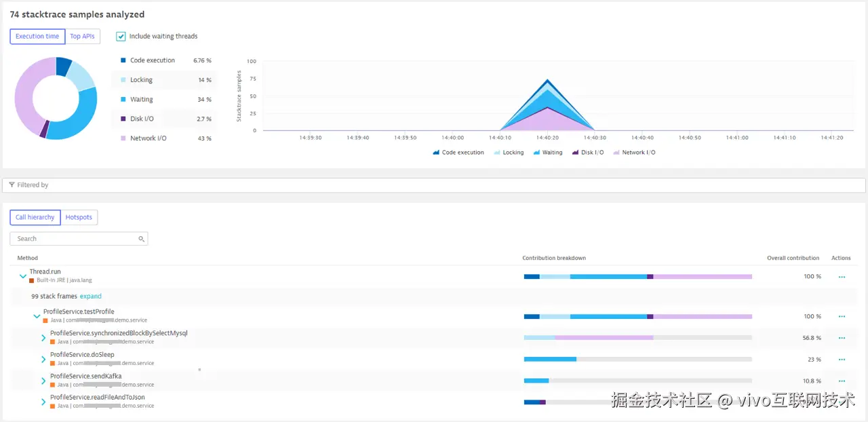The image size is (868, 422).
Task: Select the Call hierarchy tab
Action: tap(35, 217)
